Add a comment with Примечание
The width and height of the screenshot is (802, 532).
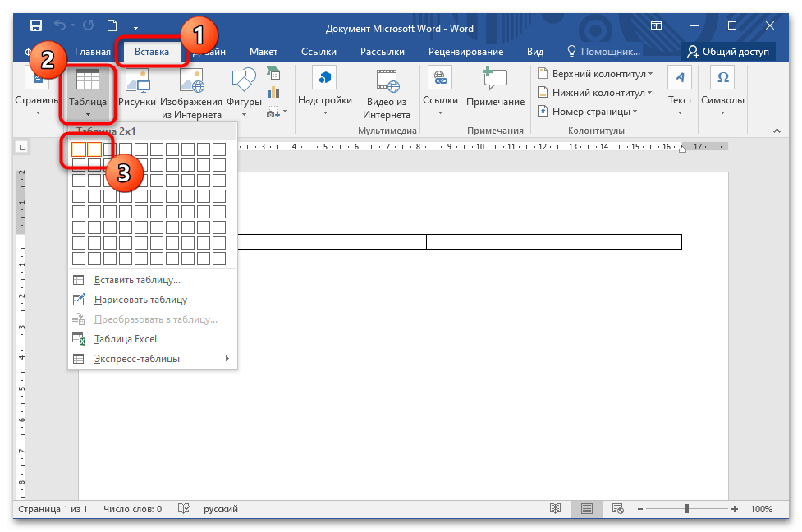click(x=495, y=88)
